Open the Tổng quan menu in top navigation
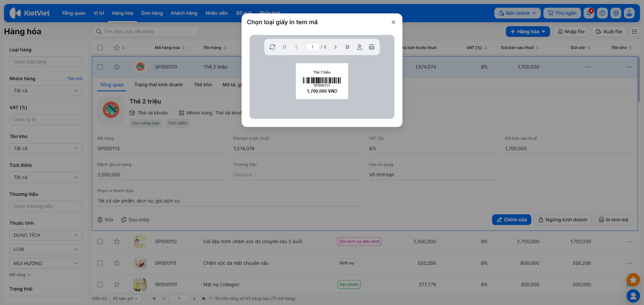 (74, 13)
